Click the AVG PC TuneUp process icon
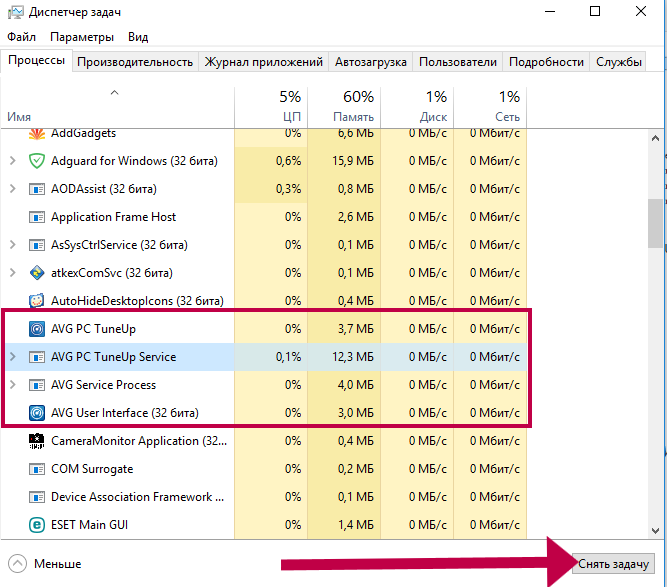667x587 pixels. point(37,329)
